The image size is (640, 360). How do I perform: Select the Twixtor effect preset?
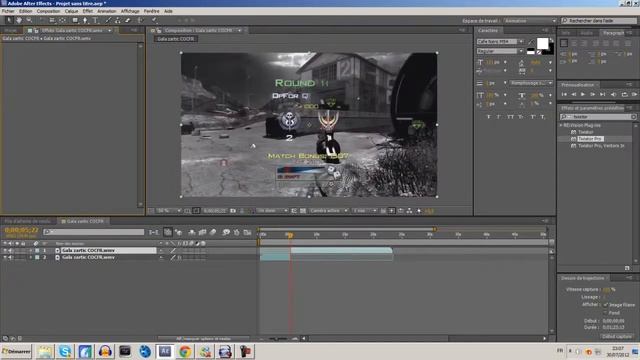pyautogui.click(x=586, y=132)
